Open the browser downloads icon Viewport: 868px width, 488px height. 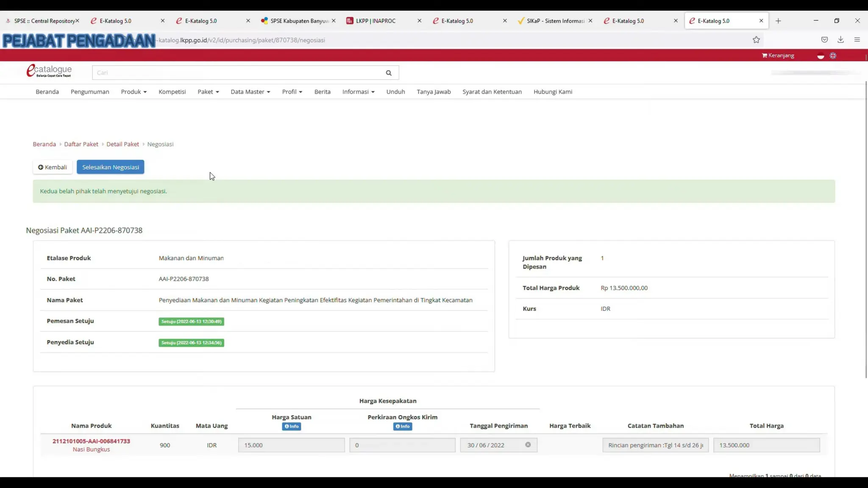click(840, 40)
